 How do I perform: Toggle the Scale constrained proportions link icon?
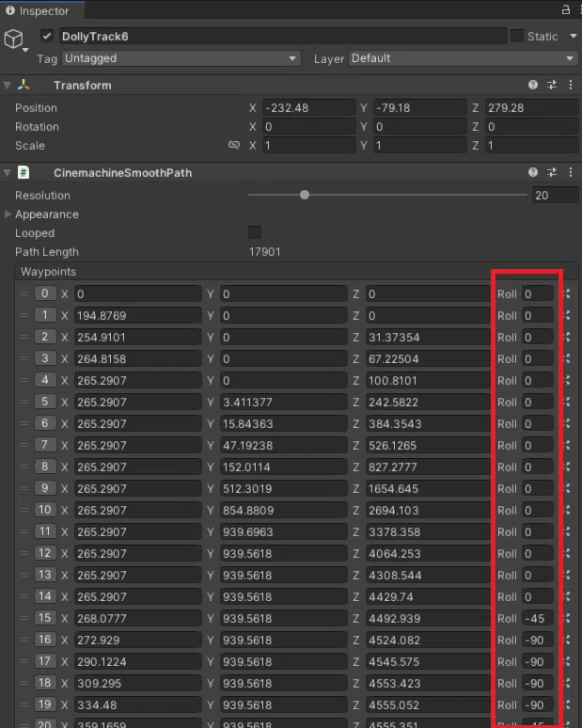click(x=234, y=146)
